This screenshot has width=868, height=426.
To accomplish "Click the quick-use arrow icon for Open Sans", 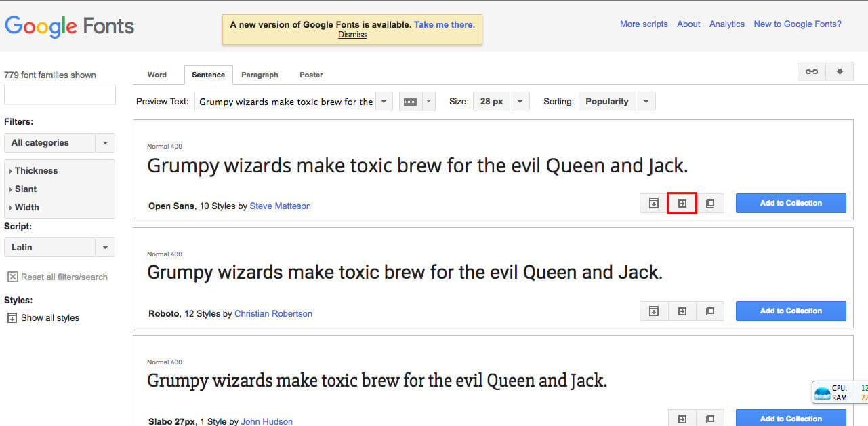I will click(x=682, y=204).
